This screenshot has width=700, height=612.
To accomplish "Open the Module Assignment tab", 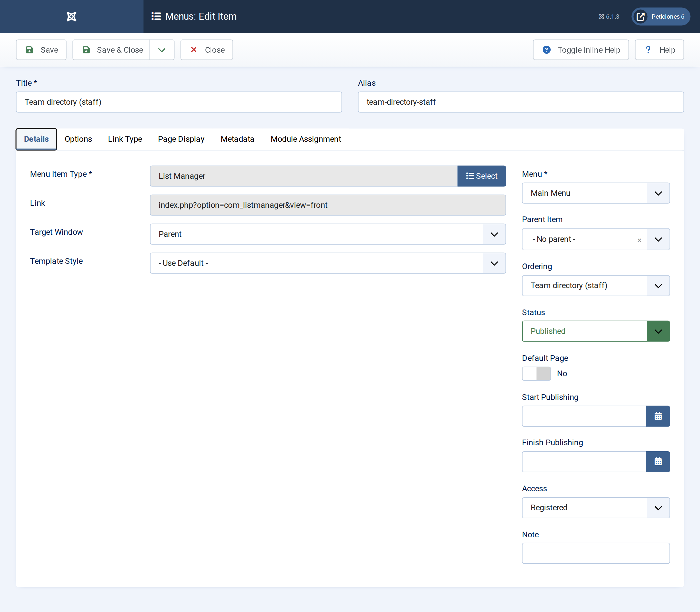I will (x=306, y=139).
